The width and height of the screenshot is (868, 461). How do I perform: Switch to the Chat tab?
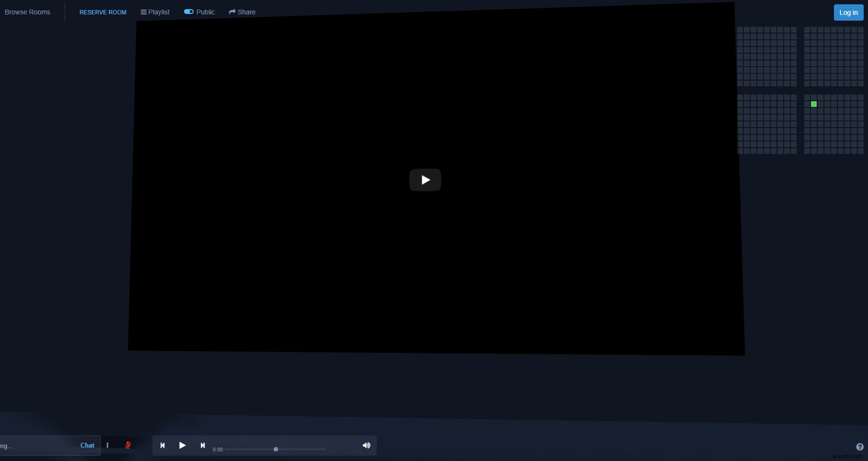click(87, 445)
